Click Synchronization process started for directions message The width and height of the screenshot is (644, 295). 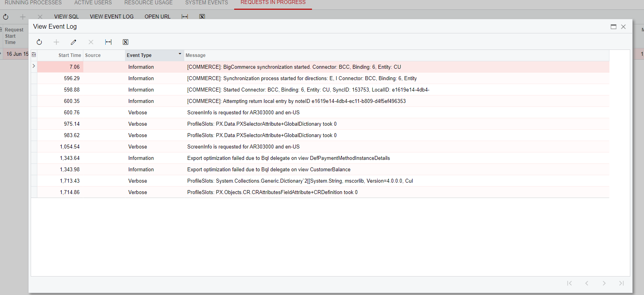click(302, 79)
